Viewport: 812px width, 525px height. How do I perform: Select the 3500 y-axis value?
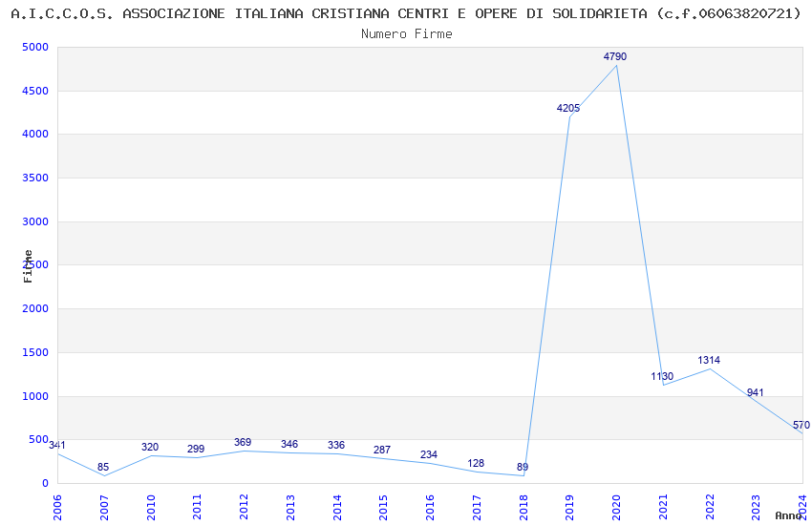click(x=35, y=178)
